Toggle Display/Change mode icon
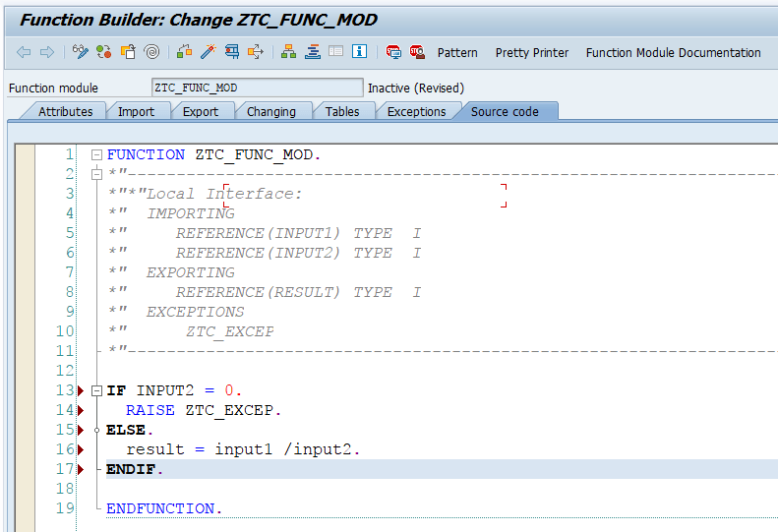Screen dimensions: 778x532 [80, 51]
